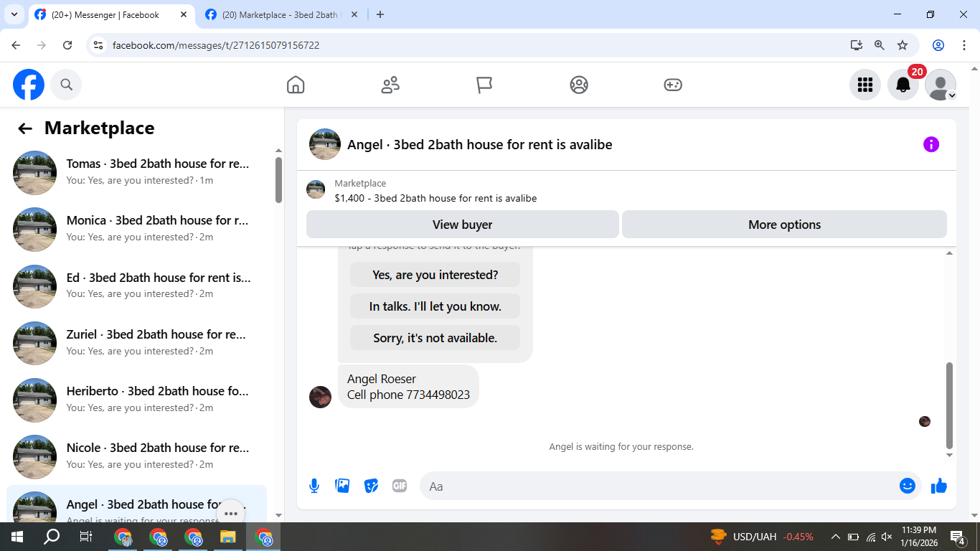Viewport: 980px width, 551px height.
Task: Open Monica conversation in list
Action: (x=136, y=229)
